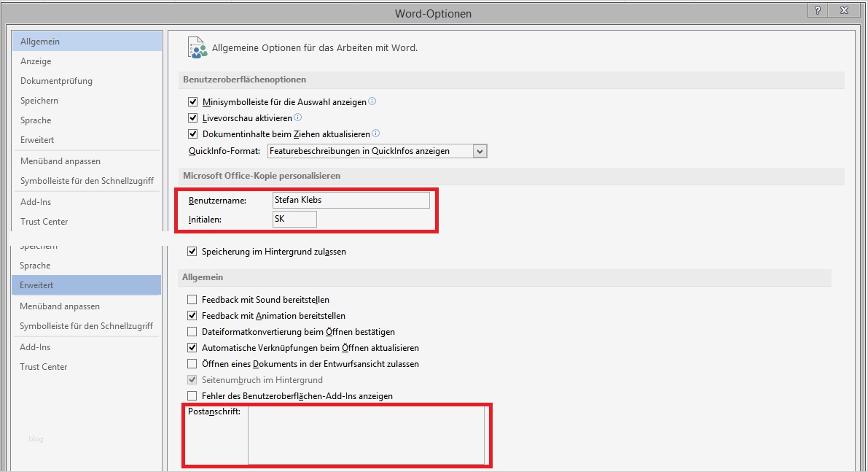Disable Feedback mit Animation bereitstellen
Viewport: 868px width, 472px height.
click(x=192, y=316)
